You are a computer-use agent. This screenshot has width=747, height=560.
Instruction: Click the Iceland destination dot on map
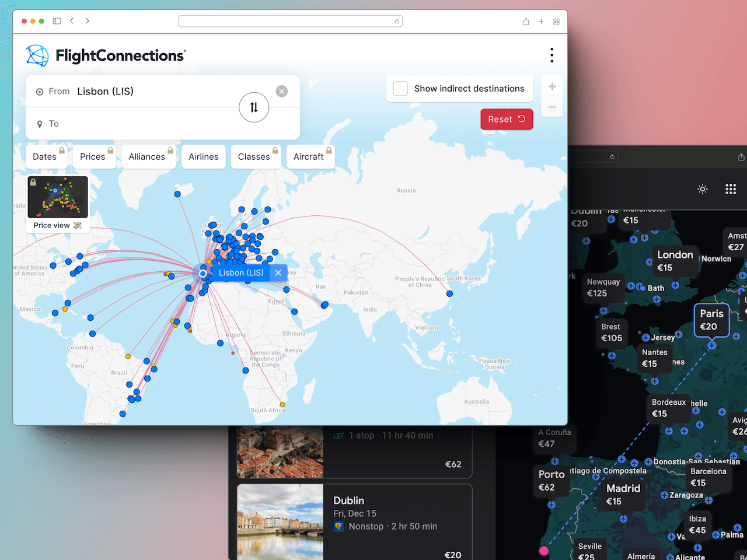click(177, 194)
